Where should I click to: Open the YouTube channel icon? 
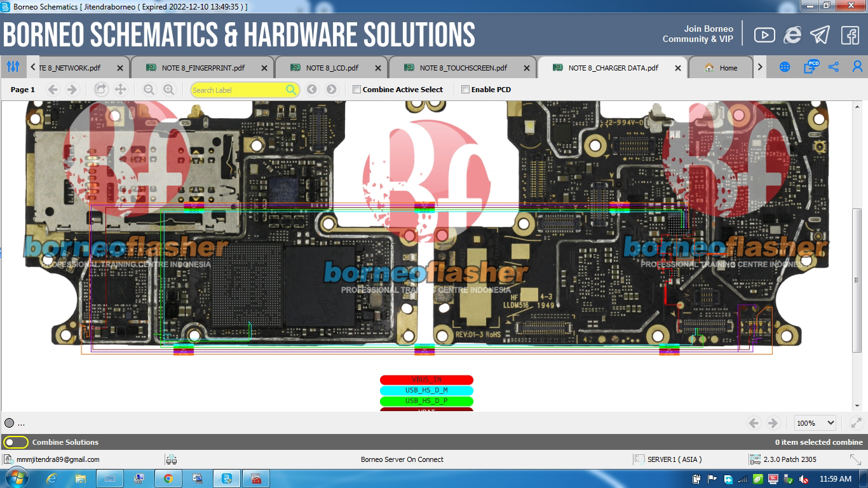click(764, 35)
